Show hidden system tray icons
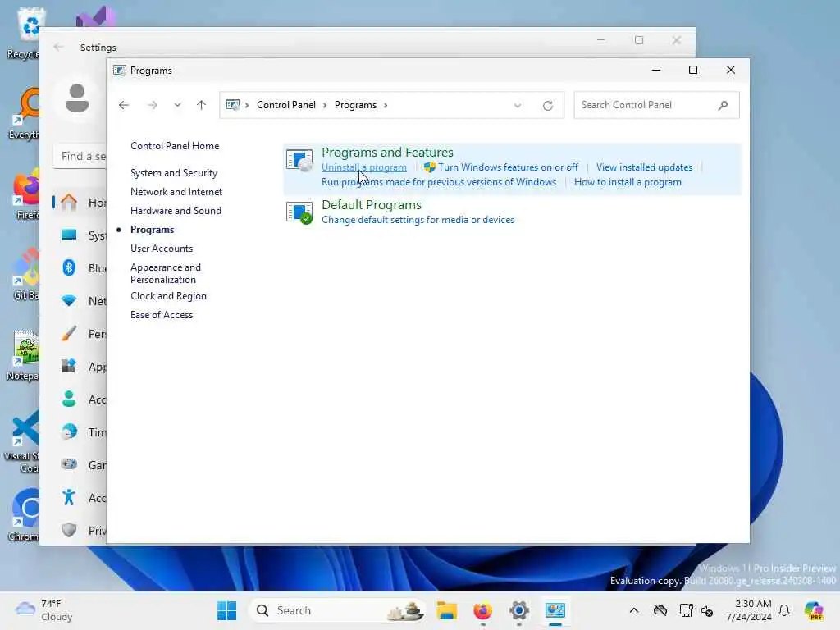The height and width of the screenshot is (630, 840). pyautogui.click(x=634, y=610)
